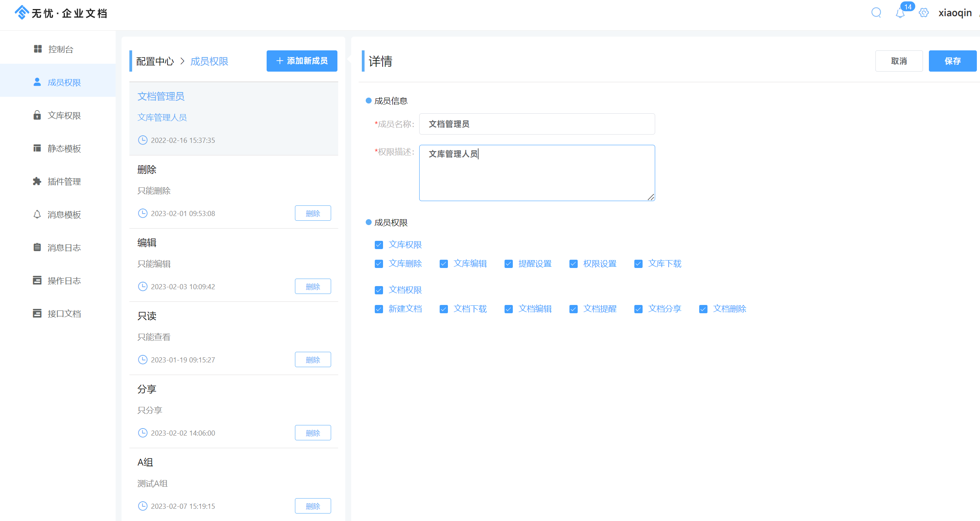Click the 成员权限 breadcrumb link
Image resolution: width=980 pixels, height=521 pixels.
(209, 61)
